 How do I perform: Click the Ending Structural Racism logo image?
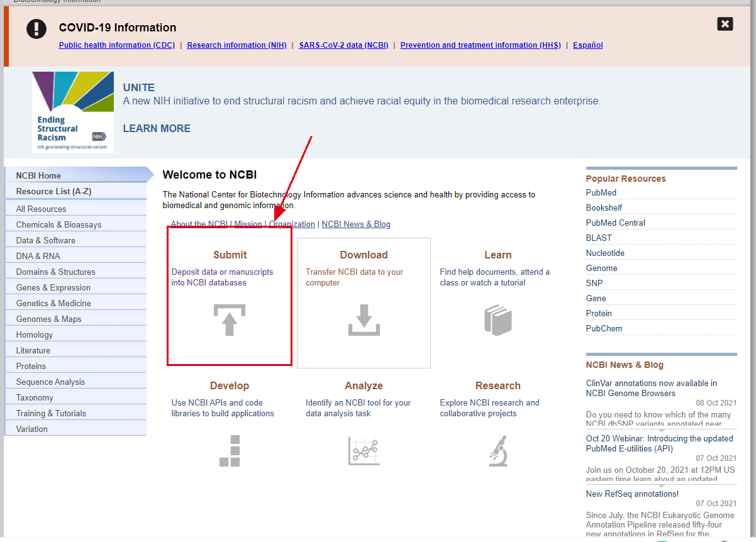[73, 113]
